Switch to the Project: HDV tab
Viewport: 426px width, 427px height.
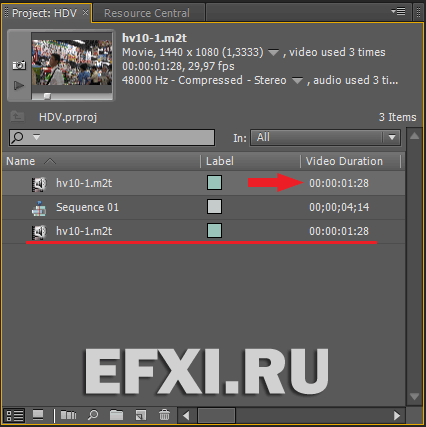(44, 13)
